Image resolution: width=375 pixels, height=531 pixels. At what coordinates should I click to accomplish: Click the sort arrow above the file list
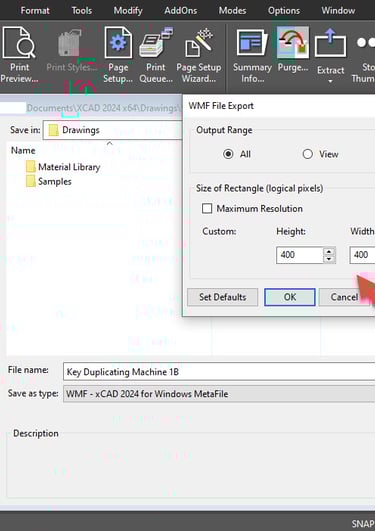109,144
